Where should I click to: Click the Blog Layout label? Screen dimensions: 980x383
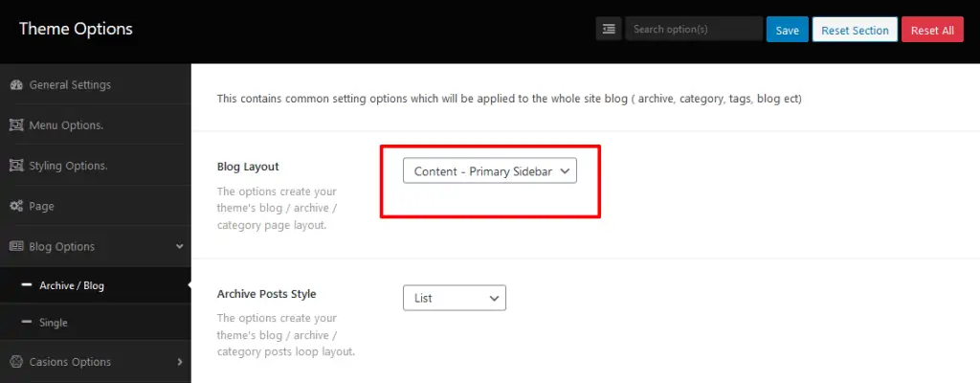click(x=248, y=167)
